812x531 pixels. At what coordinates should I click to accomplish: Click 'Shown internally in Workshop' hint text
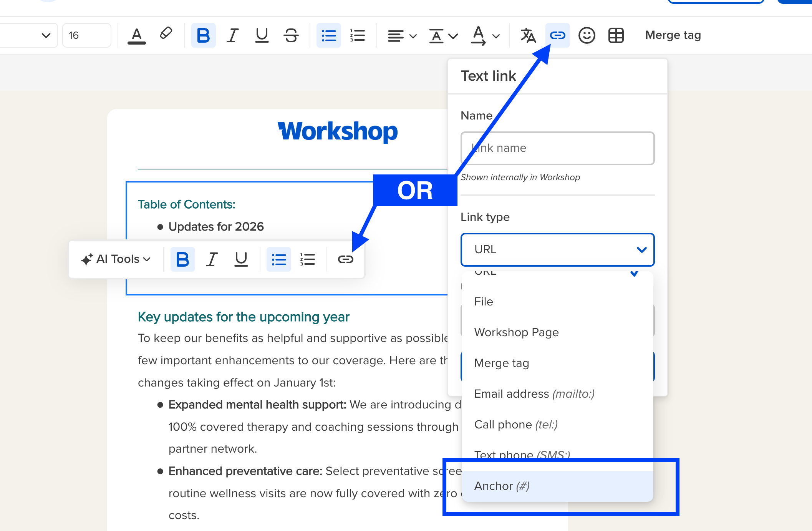[520, 177]
